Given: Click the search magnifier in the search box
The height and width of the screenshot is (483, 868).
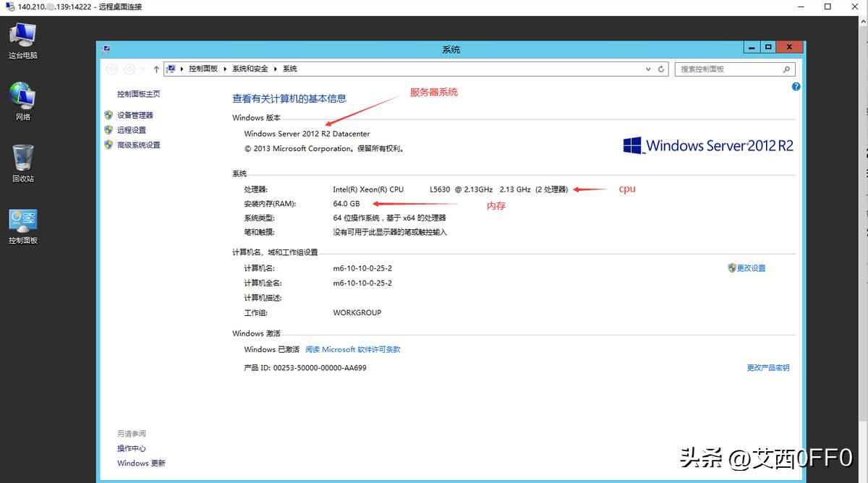Looking at the screenshot, I should pyautogui.click(x=787, y=69).
